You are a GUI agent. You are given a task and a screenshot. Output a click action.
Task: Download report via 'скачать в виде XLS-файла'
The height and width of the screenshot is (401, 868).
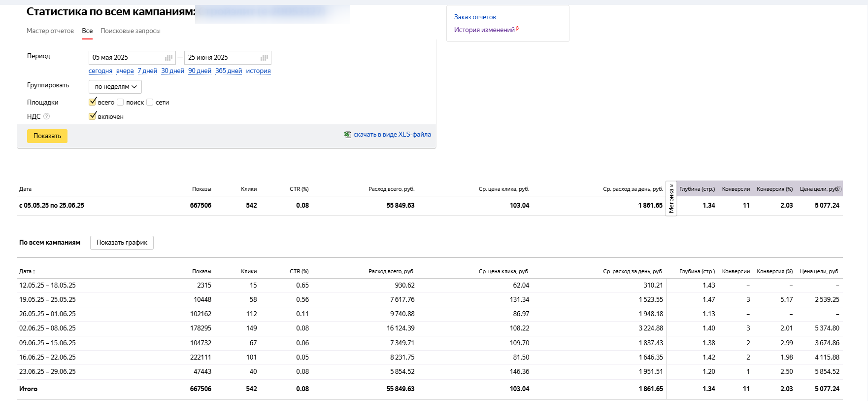tap(392, 135)
